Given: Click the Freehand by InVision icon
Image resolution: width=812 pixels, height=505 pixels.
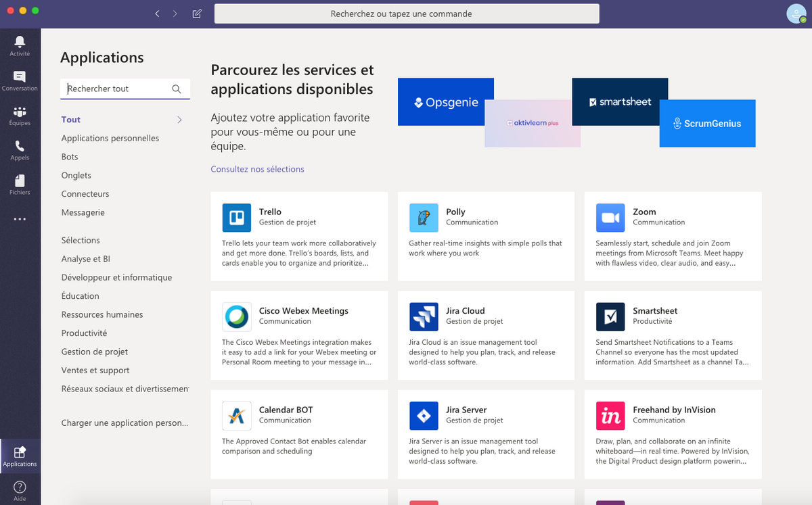Looking at the screenshot, I should click(610, 416).
